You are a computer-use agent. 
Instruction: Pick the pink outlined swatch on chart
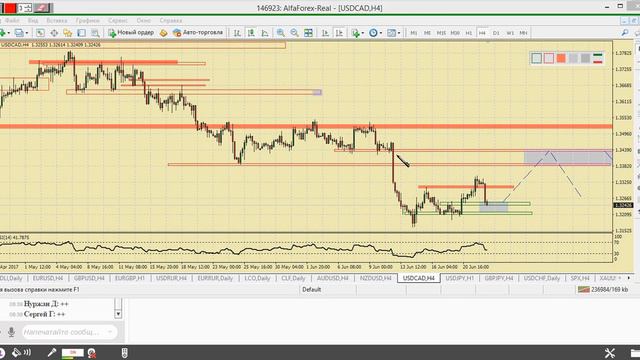click(549, 58)
